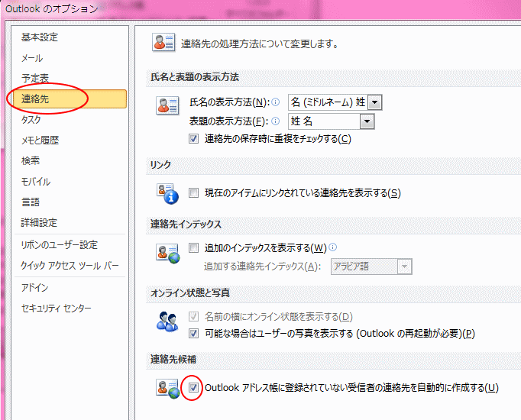Check 追加のインデックスを表示する option
521x420 pixels.
click(193, 247)
